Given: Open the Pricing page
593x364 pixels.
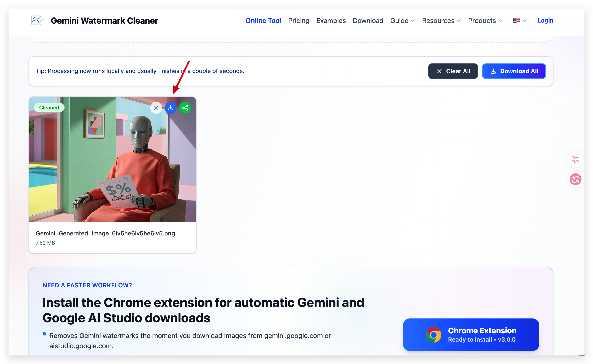Looking at the screenshot, I should click(299, 21).
